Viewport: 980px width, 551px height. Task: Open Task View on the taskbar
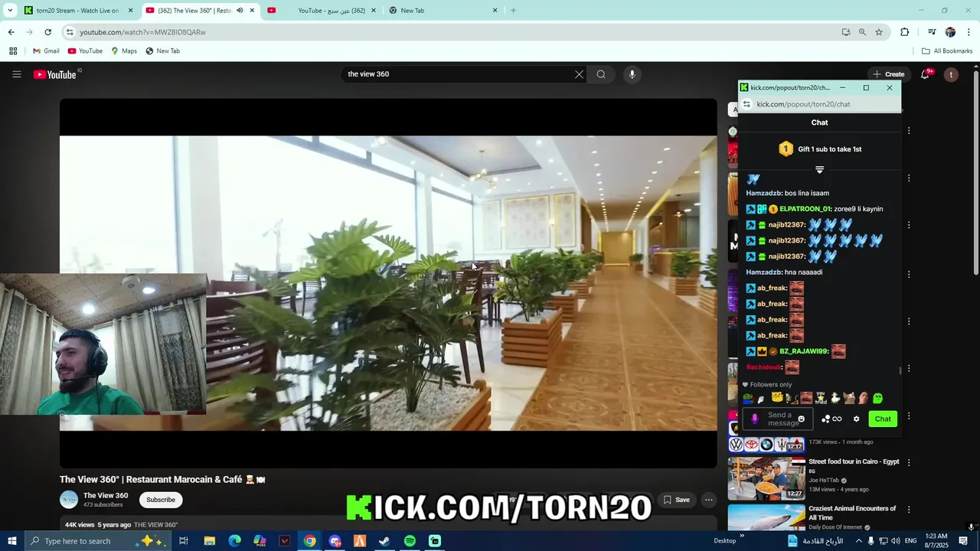click(184, 541)
